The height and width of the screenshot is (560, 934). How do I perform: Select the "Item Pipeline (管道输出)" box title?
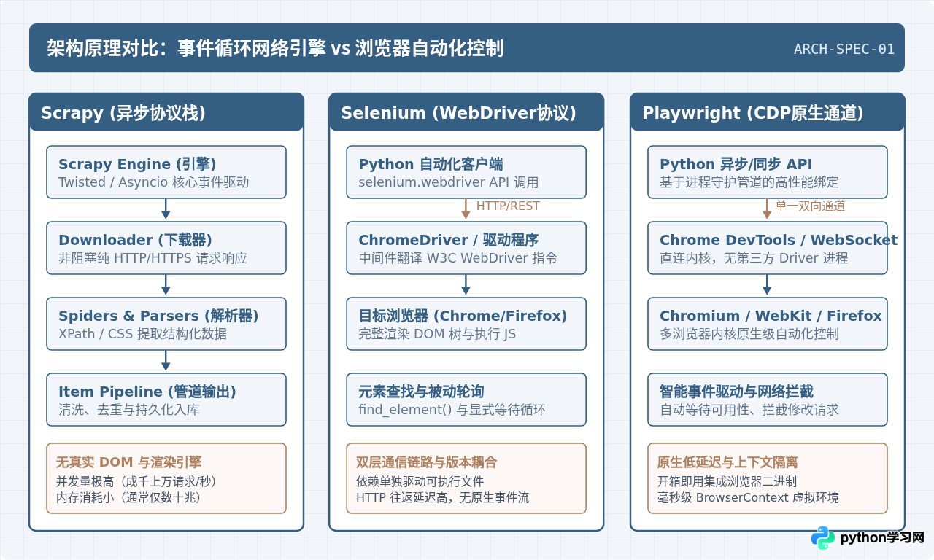coord(147,392)
